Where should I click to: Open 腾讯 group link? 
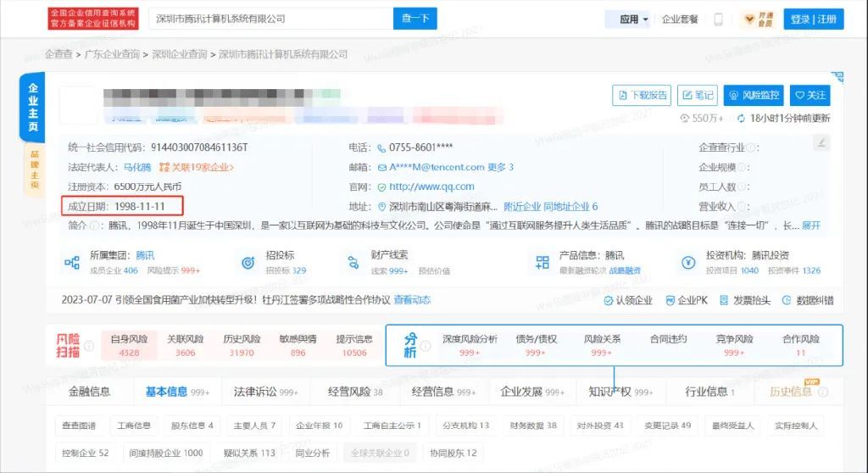[145, 255]
